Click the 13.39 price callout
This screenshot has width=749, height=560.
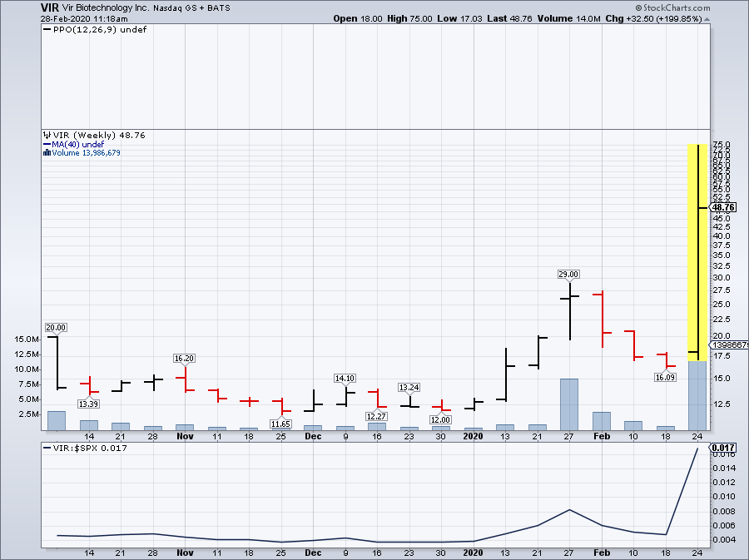pos(88,404)
